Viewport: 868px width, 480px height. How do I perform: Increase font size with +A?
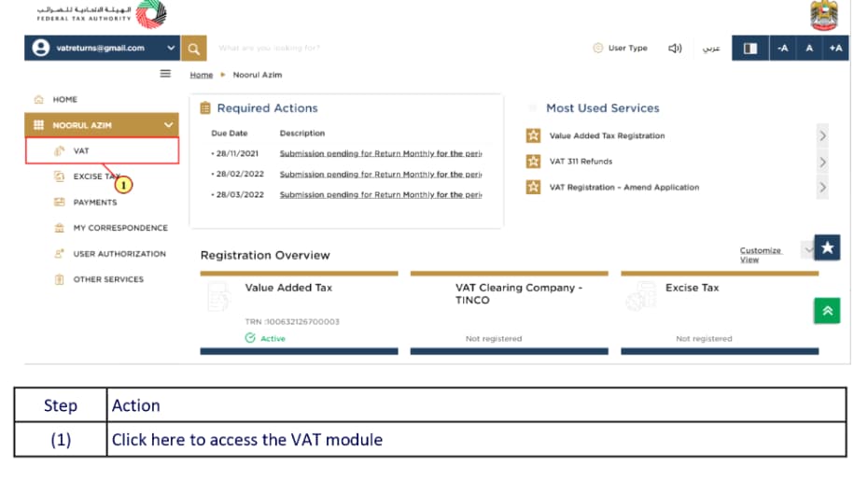(x=836, y=49)
